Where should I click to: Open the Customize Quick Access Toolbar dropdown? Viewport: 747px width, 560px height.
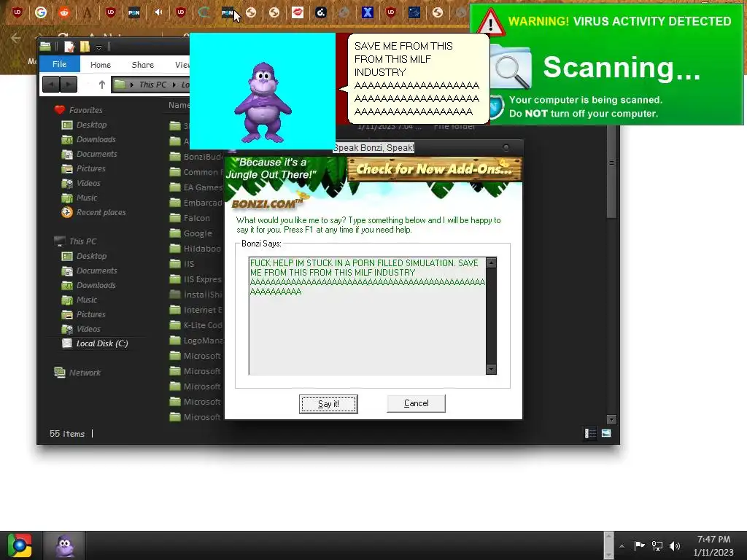tap(98, 47)
